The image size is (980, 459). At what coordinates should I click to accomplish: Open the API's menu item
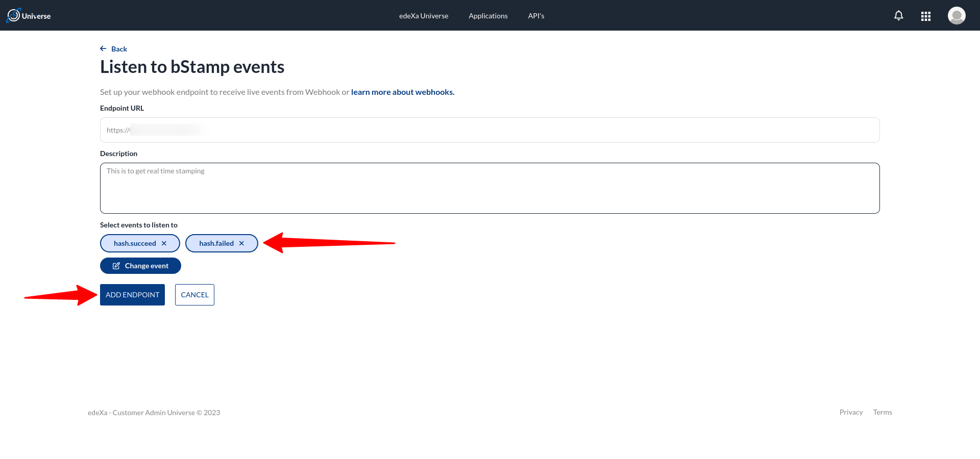[x=536, y=16]
